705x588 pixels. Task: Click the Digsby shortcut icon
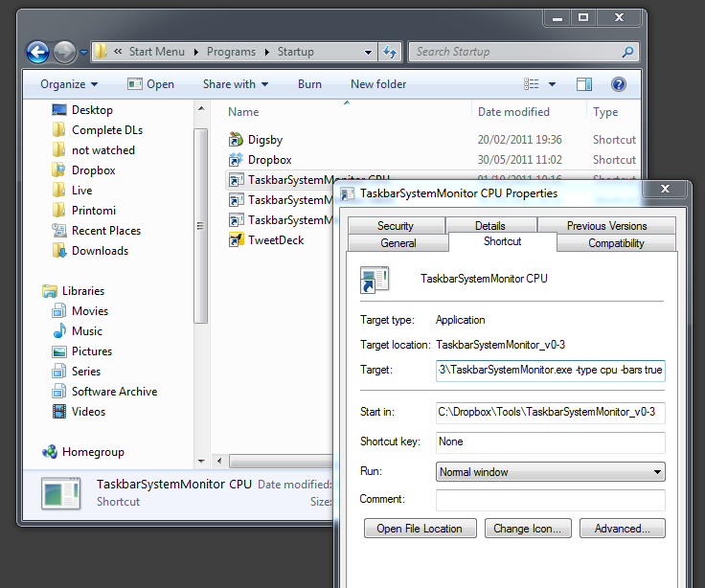(x=237, y=140)
